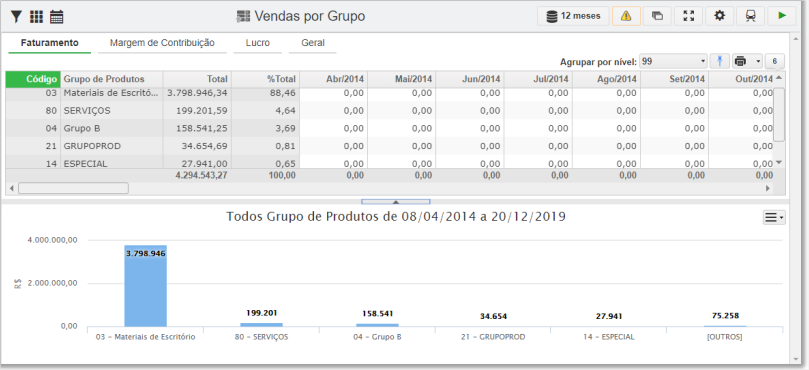Click the total value 3.798.946,34
Screen dimensions: 809x370
pos(198,93)
